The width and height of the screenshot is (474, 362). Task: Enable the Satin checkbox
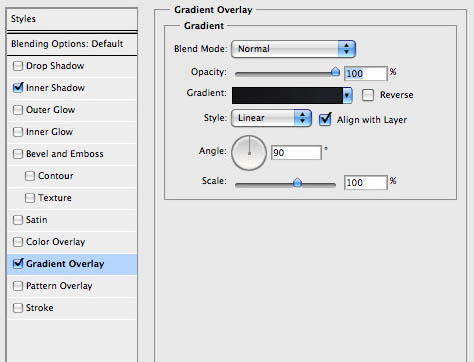[18, 220]
